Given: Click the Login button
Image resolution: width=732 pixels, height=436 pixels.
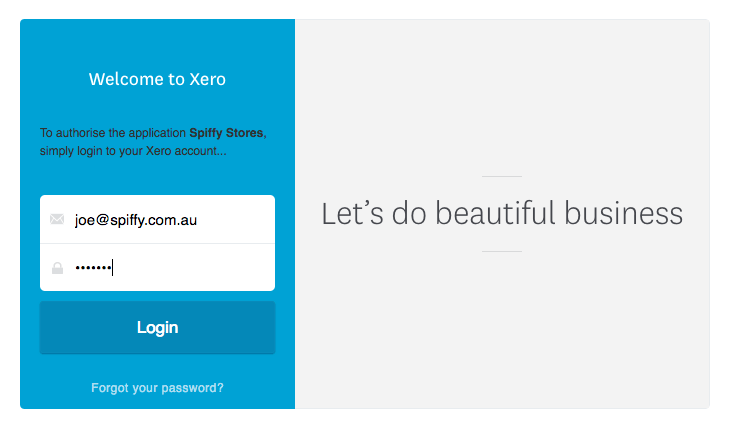Looking at the screenshot, I should 157,327.
